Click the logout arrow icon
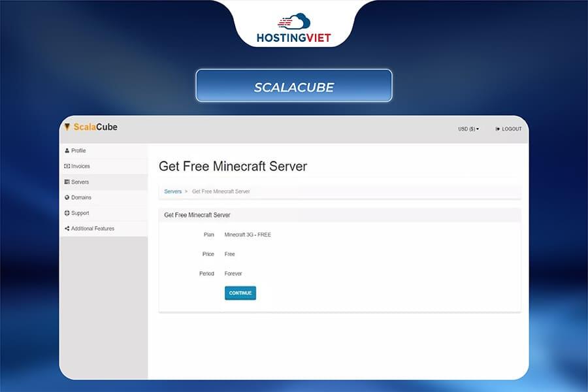The image size is (588, 392). coord(498,129)
